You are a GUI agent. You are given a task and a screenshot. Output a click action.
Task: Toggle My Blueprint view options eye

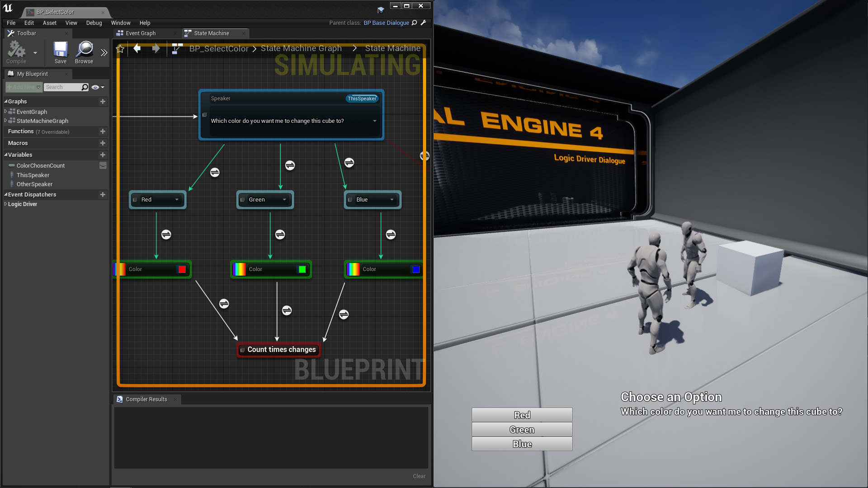(x=95, y=87)
